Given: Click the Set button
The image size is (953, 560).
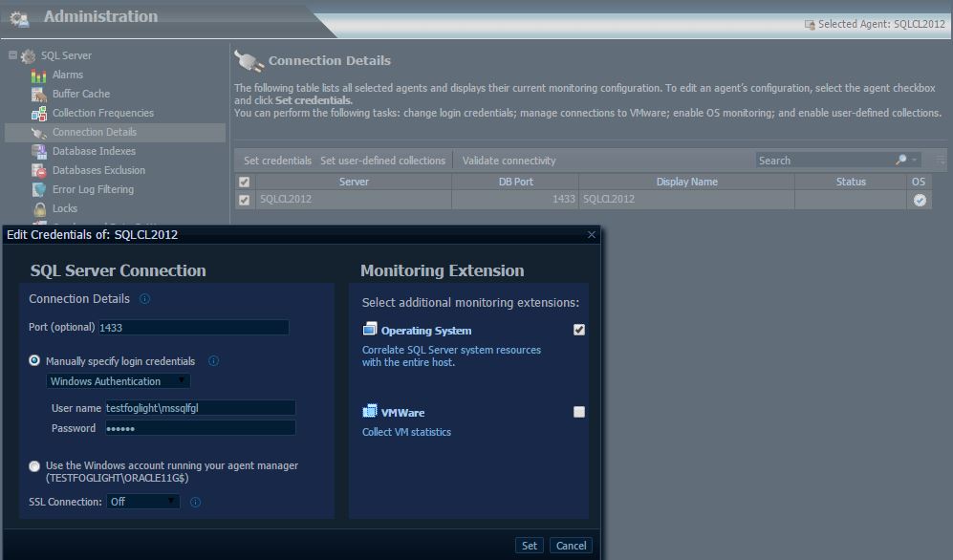Looking at the screenshot, I should (x=530, y=545).
